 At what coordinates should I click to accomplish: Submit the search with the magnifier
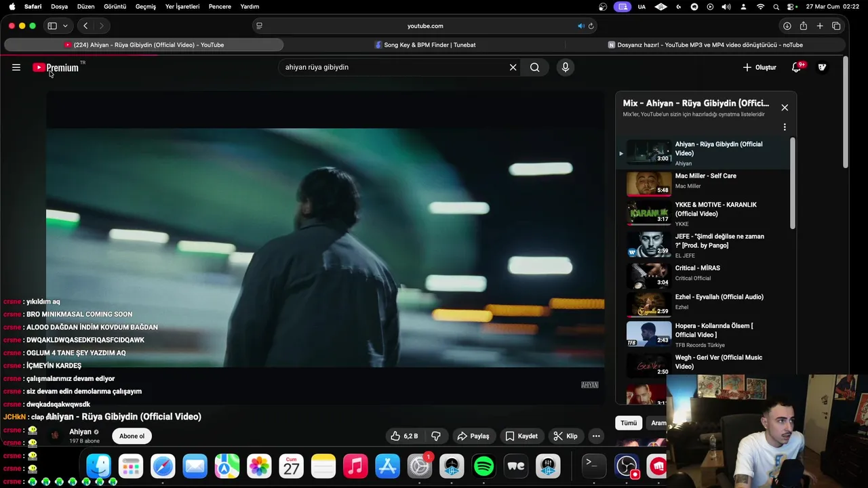(535, 67)
